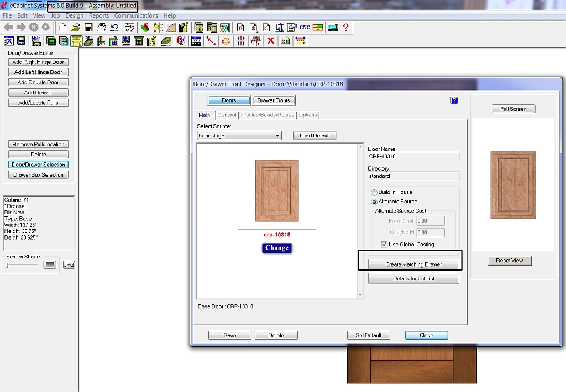Click the red question mark help icon
Viewport: 566px width, 392px height.
(x=346, y=27)
